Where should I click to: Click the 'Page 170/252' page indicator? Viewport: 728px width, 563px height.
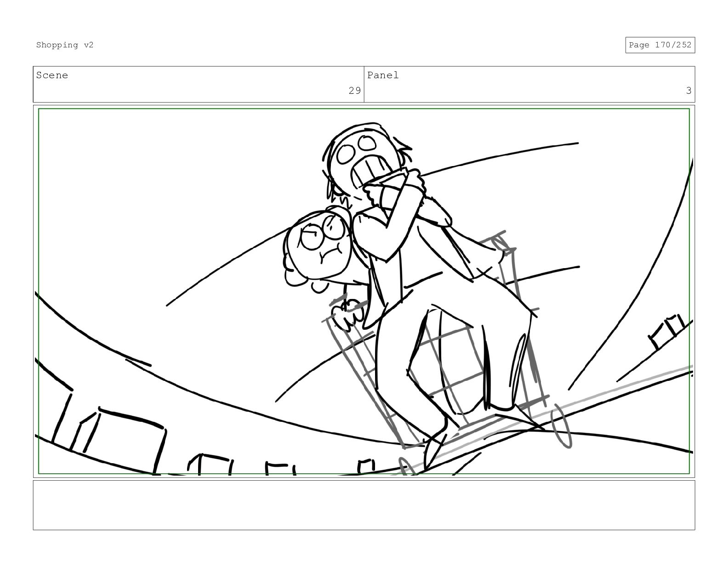(x=660, y=45)
